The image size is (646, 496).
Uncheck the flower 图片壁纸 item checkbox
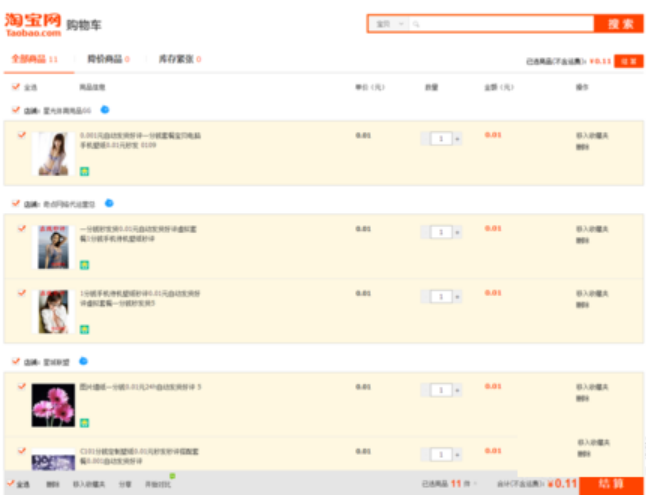tap(21, 386)
